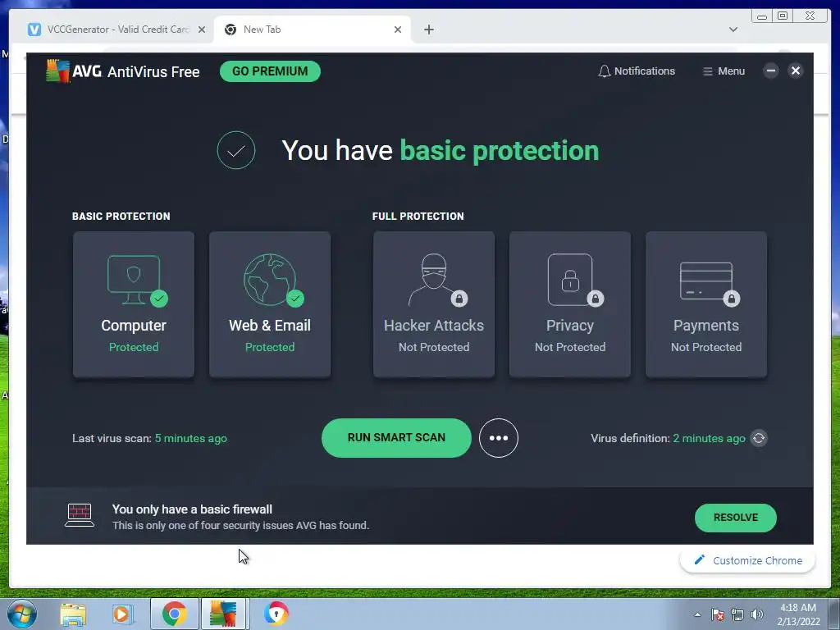Click '5 minutes ago' last scan text

click(190, 438)
